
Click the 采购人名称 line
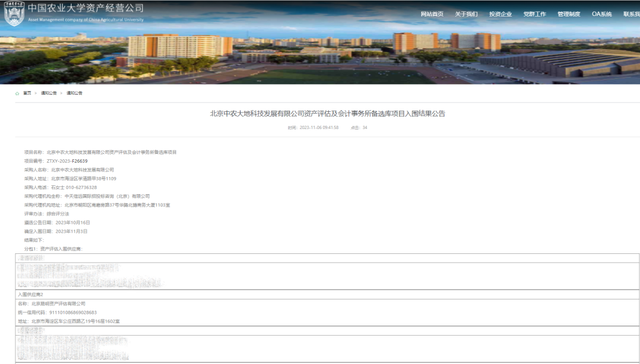tap(69, 170)
